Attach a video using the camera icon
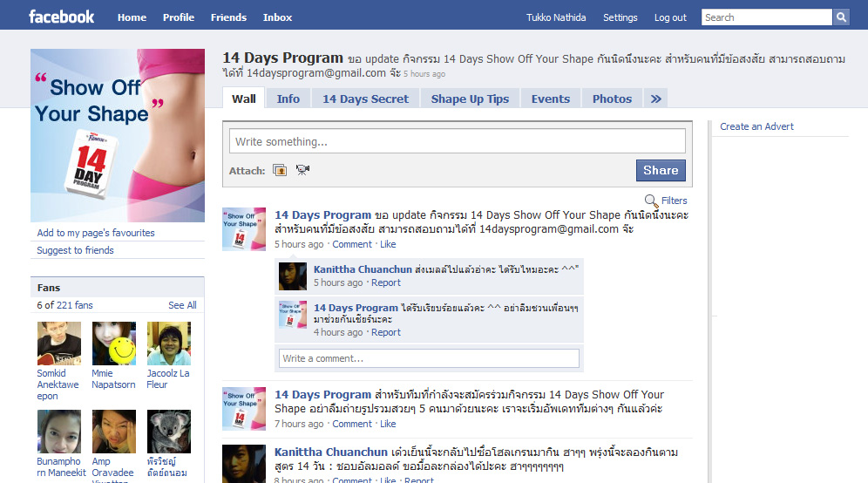This screenshot has width=868, height=483. pos(302,170)
